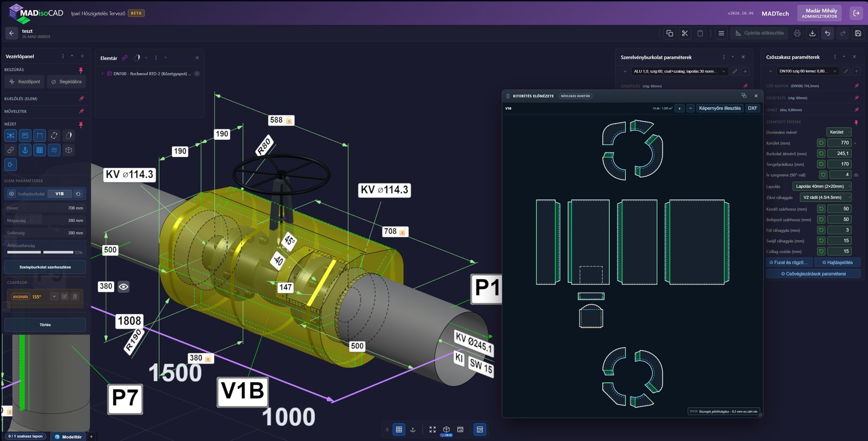Click the copy icon in top toolbar
The height and width of the screenshot is (441, 868).
coord(669,33)
